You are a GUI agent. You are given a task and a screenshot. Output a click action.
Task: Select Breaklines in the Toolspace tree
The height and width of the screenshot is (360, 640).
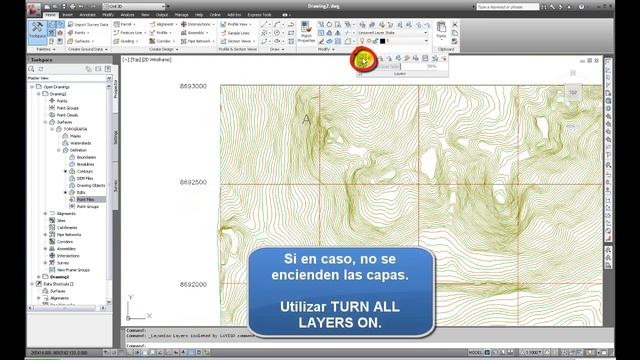tap(87, 164)
